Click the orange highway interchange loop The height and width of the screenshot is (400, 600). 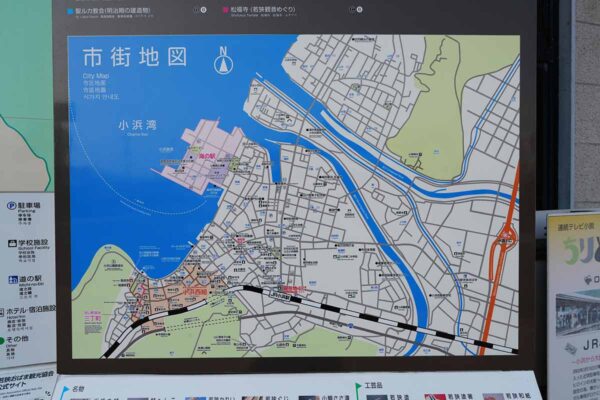click(x=507, y=238)
